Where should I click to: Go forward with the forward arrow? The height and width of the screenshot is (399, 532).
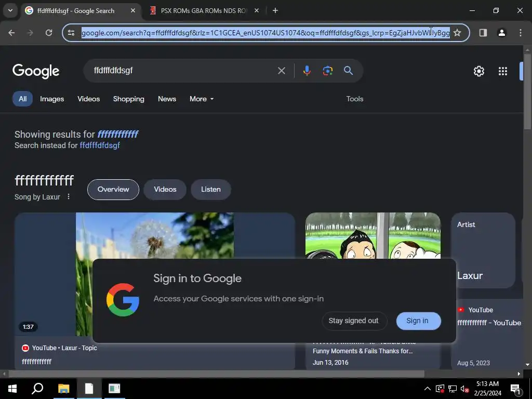point(30,33)
